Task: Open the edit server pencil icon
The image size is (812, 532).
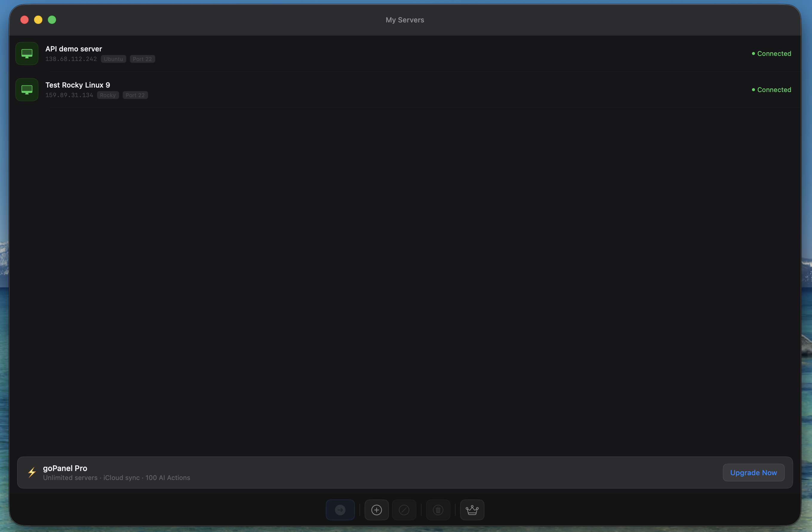Action: (x=404, y=510)
